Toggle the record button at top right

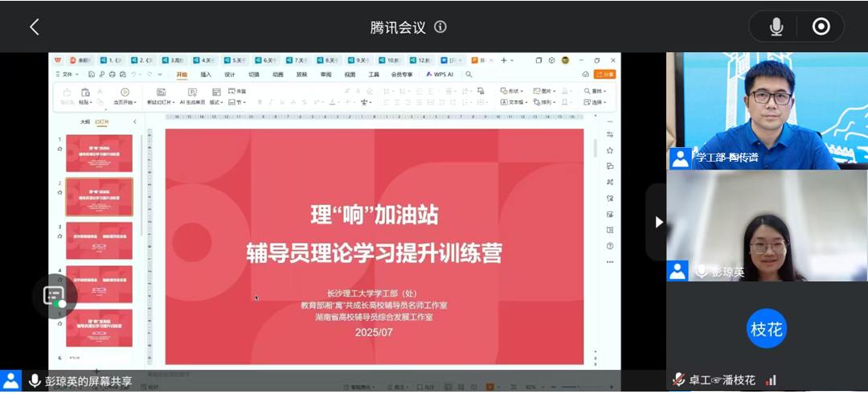[821, 27]
